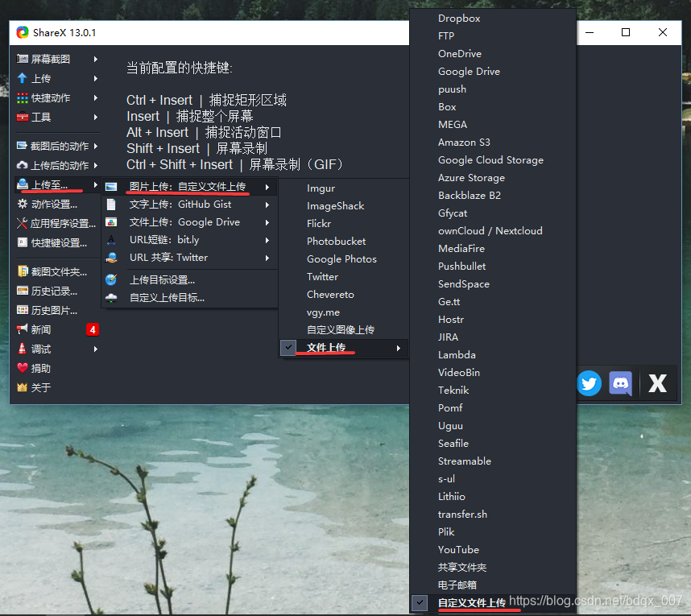Click the screen capture camera icon
This screenshot has width=691, height=616.
pyautogui.click(x=22, y=59)
